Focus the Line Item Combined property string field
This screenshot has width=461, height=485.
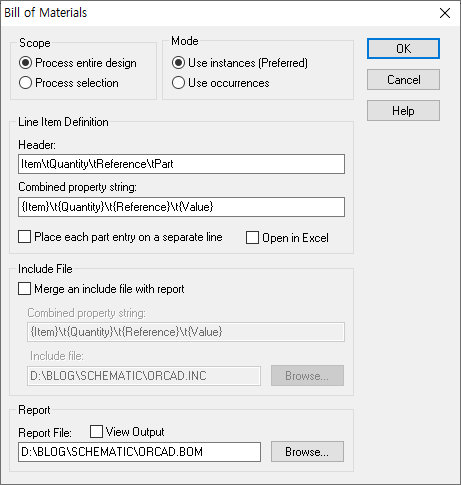[181, 207]
